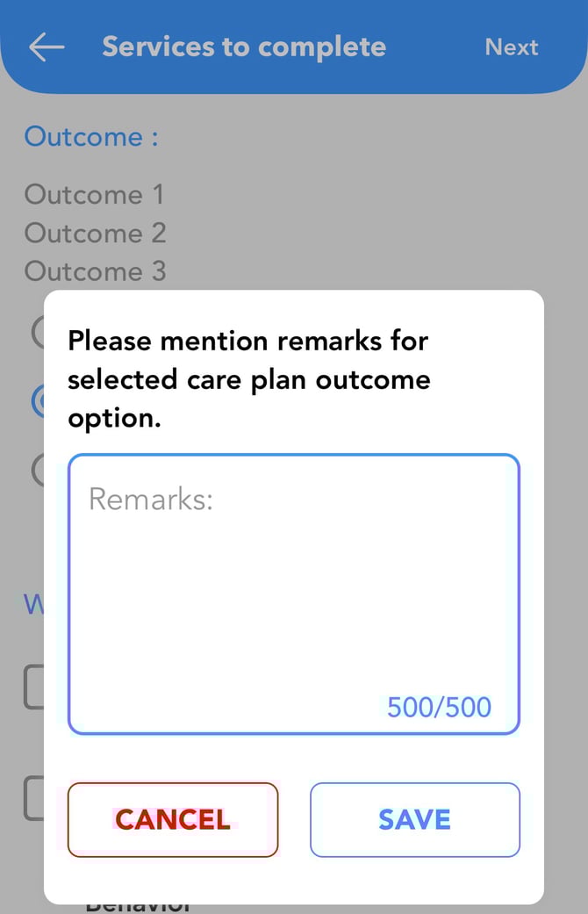
Task: Tick the lower partially hidden checkbox
Action: click(32, 797)
